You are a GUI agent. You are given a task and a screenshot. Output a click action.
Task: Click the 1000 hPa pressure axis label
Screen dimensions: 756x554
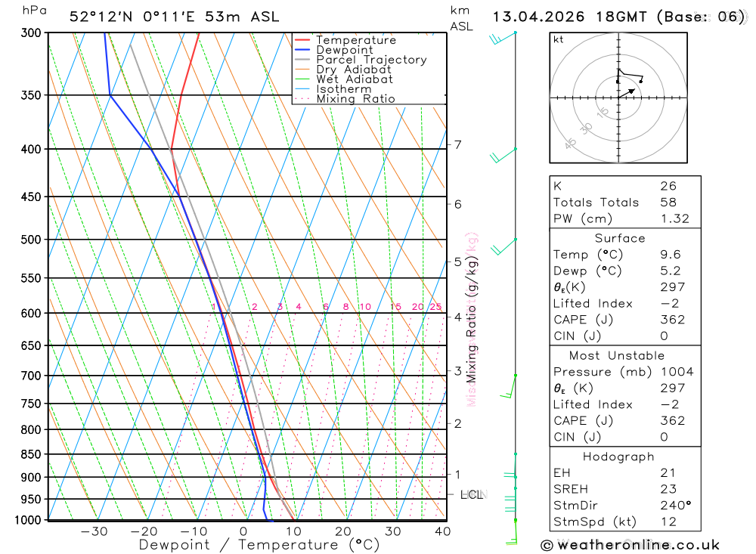pos(28,520)
